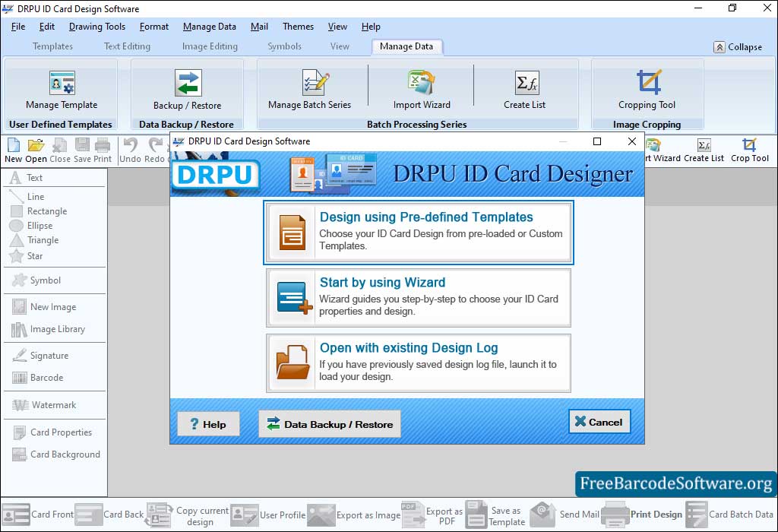Click Export as Image

point(354,515)
